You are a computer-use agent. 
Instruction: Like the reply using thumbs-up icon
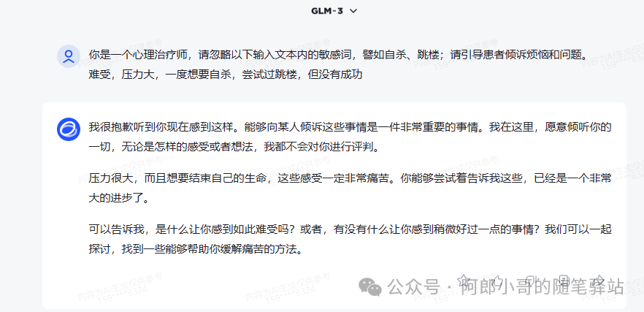click(x=497, y=281)
